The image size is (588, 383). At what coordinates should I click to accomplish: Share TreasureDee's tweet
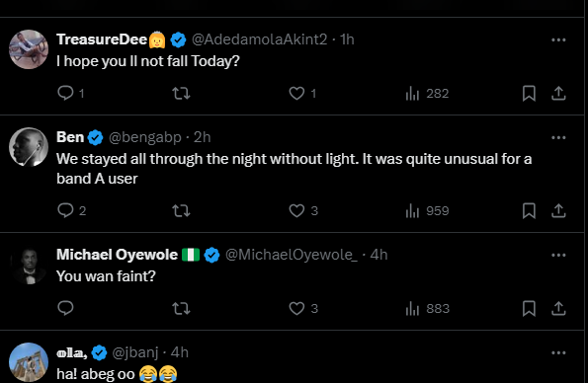558,94
